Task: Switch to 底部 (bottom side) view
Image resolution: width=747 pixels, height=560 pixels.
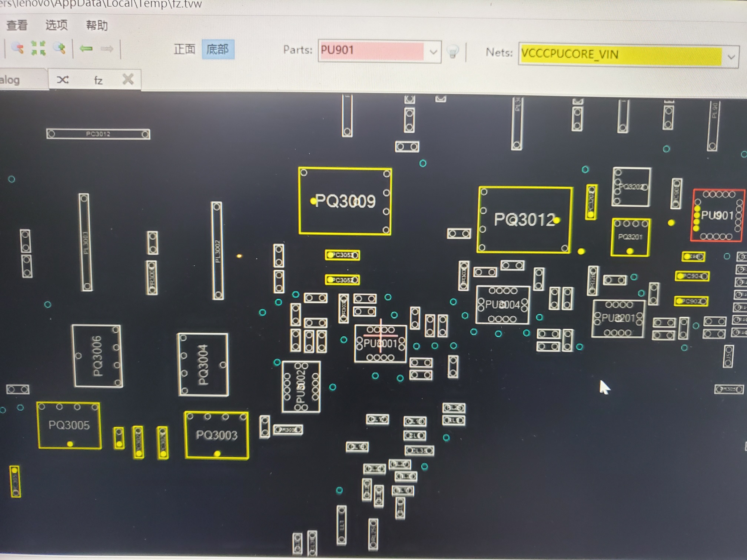Action: (218, 49)
